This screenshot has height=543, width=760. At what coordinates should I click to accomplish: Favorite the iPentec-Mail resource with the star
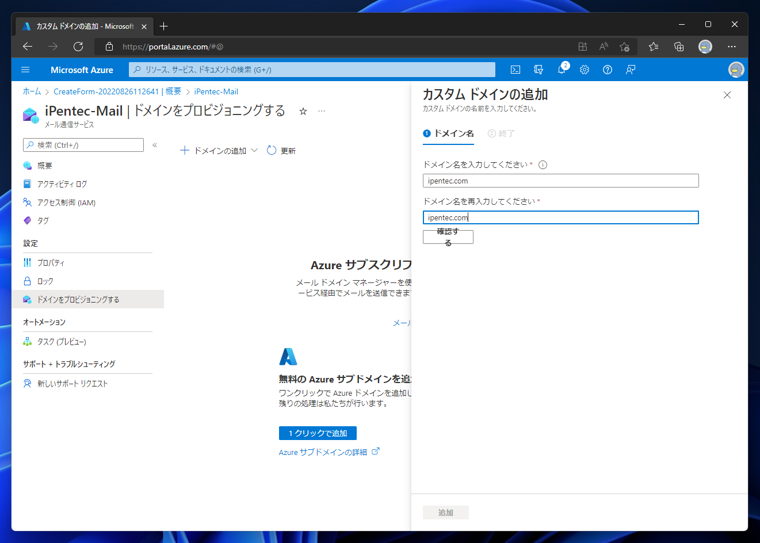pyautogui.click(x=303, y=112)
